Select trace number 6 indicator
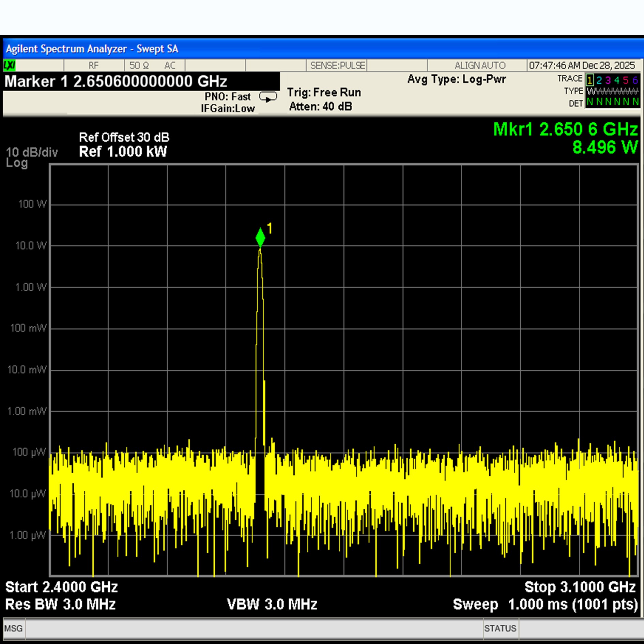The height and width of the screenshot is (644, 644). [635, 80]
